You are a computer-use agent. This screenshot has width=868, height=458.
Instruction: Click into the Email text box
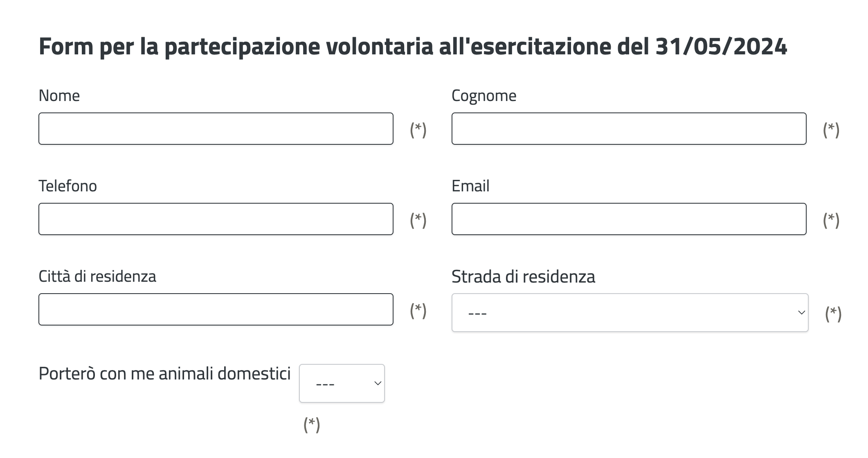[x=629, y=219]
